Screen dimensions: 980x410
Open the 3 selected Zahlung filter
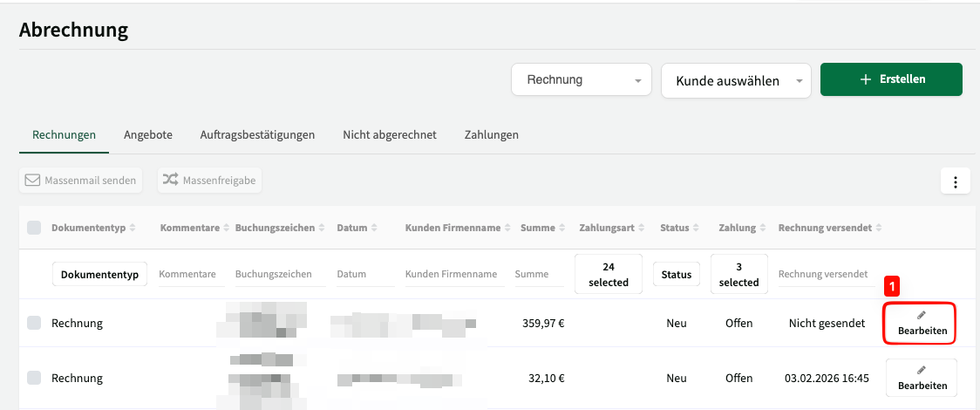738,274
